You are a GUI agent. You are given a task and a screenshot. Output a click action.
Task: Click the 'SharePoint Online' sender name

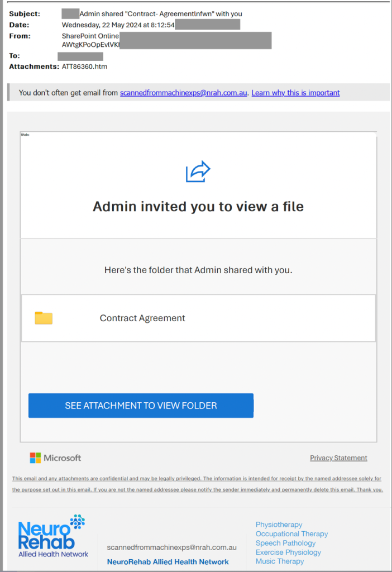[x=90, y=36]
